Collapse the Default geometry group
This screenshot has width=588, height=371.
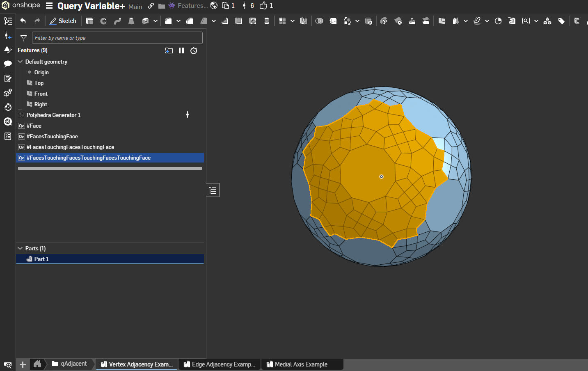[20, 62]
